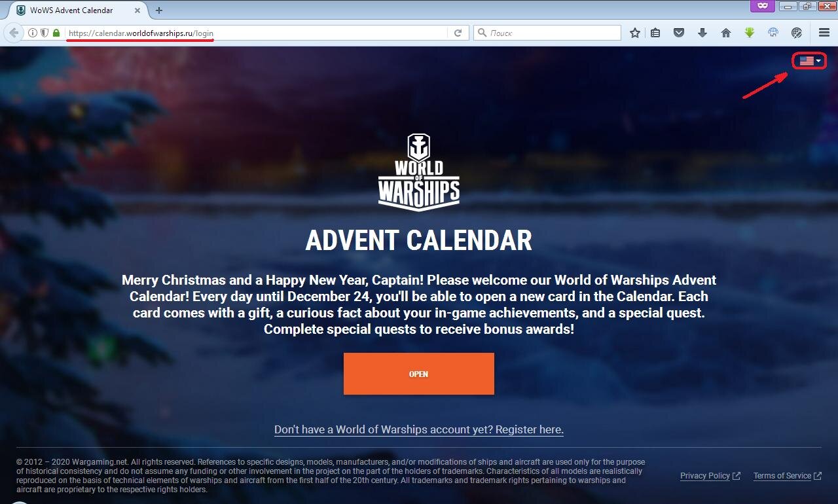Show site info via green padlock icon
This screenshot has height=504, width=838.
pos(56,33)
